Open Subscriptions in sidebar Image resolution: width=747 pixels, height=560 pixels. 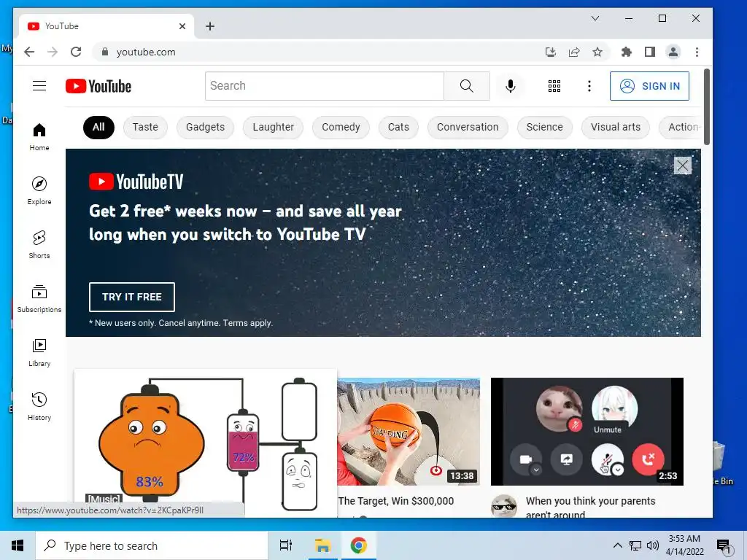point(39,298)
